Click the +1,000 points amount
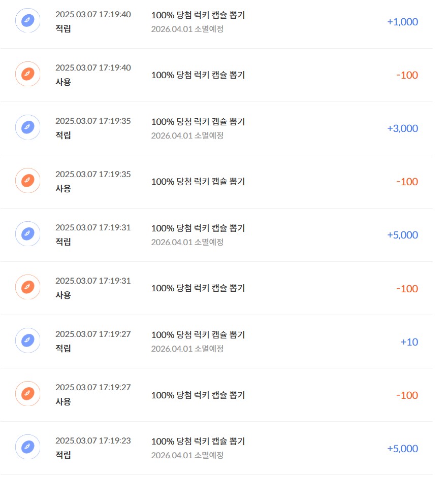The width and height of the screenshot is (448, 477). [402, 22]
